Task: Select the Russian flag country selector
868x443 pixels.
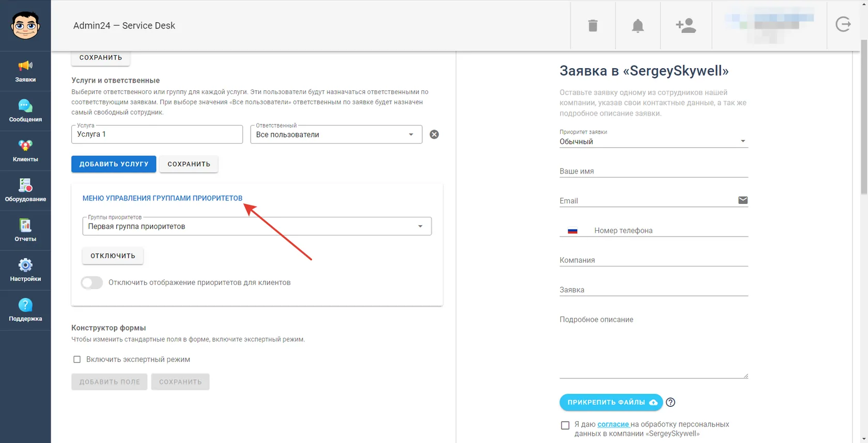Action: [x=572, y=231]
